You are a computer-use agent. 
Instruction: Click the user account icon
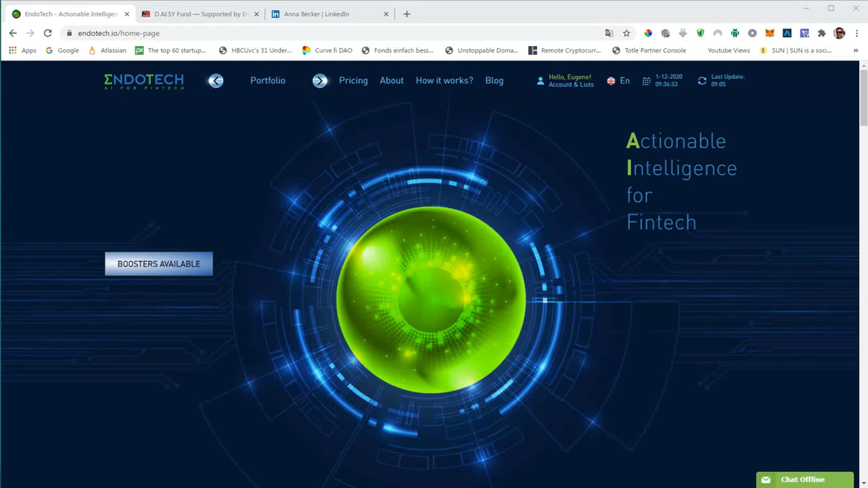click(x=540, y=81)
